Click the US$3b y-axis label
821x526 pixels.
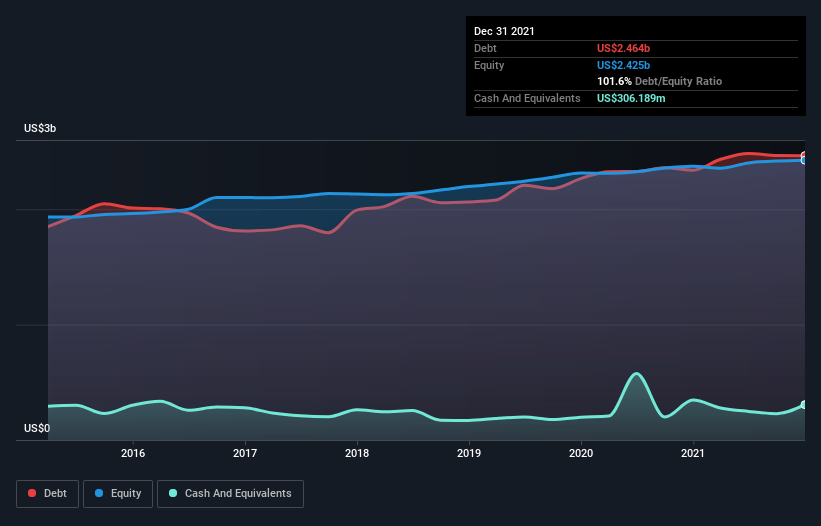tap(40, 128)
